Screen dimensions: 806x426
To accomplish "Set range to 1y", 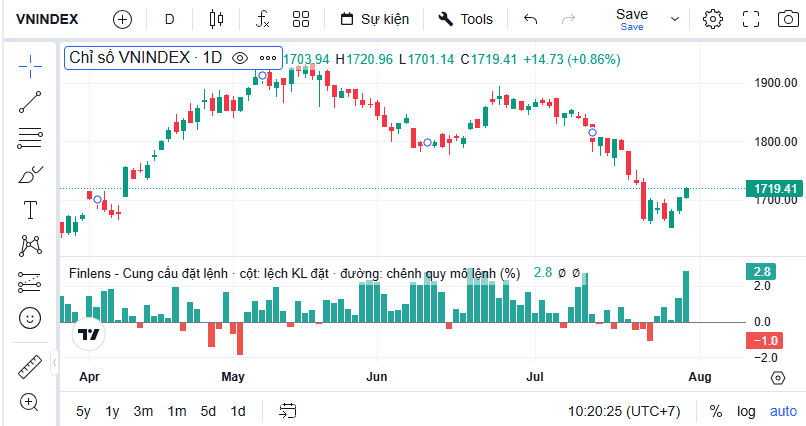I will [112, 411].
